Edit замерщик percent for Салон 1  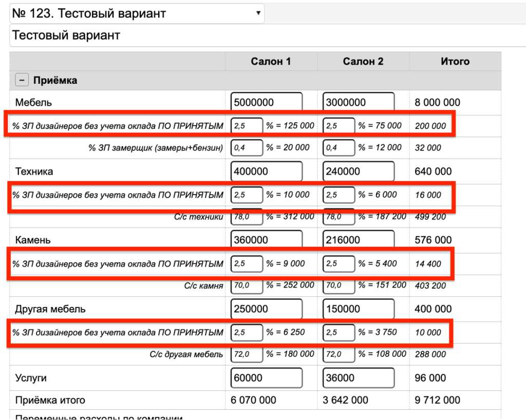(x=247, y=148)
